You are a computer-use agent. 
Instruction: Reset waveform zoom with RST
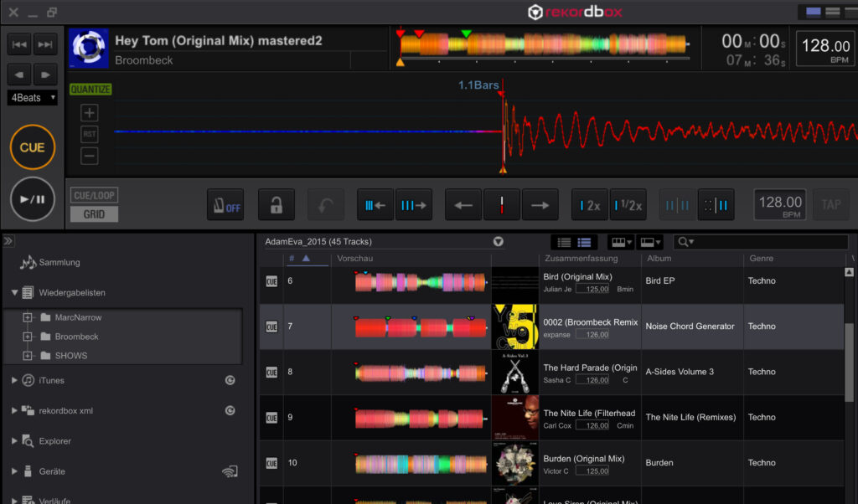coord(89,134)
